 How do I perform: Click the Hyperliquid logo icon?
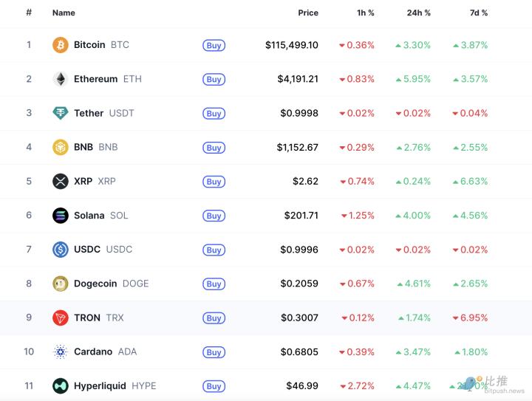coord(60,385)
